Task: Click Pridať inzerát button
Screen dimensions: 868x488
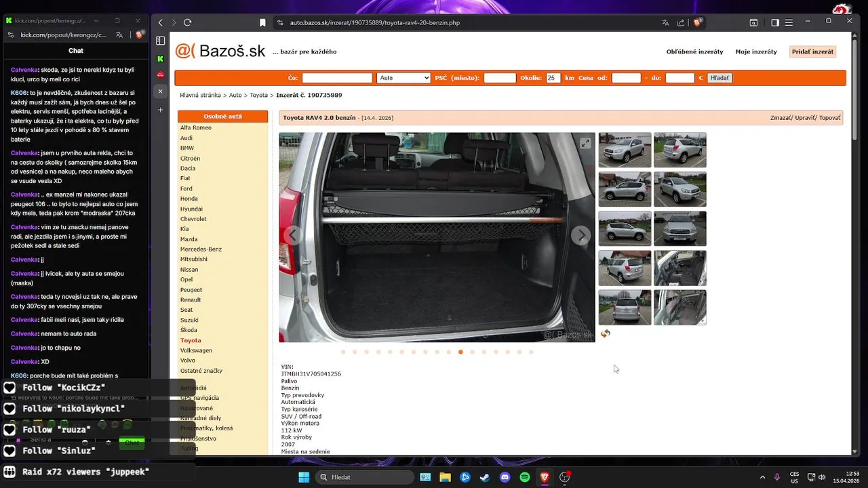Action: 812,52
